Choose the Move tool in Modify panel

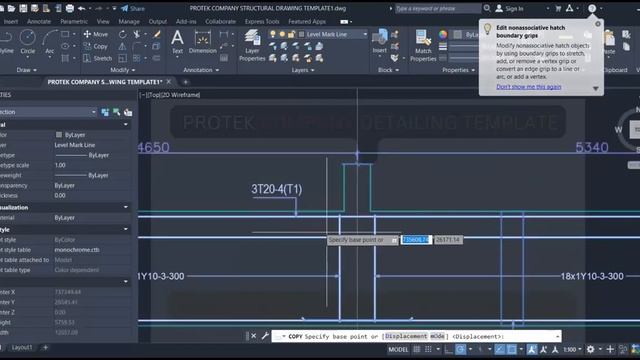[x=96, y=34]
